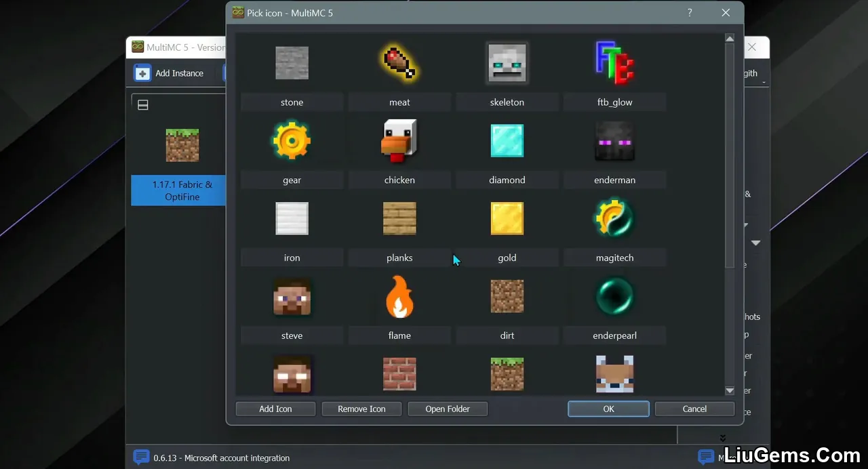Select the 1.17.1 Fabric & OptiFine instance label
Viewport: 868px width, 469px height.
point(182,190)
